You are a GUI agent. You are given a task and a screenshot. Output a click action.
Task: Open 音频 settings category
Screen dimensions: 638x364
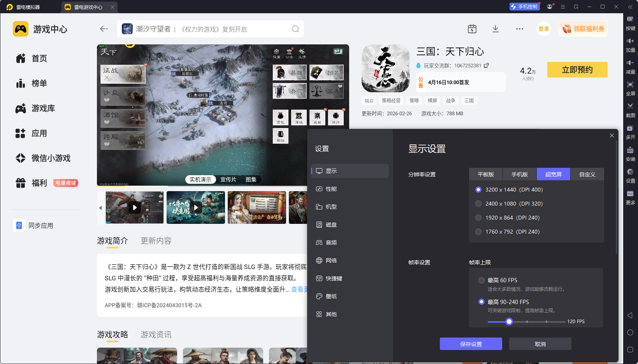(x=350, y=243)
